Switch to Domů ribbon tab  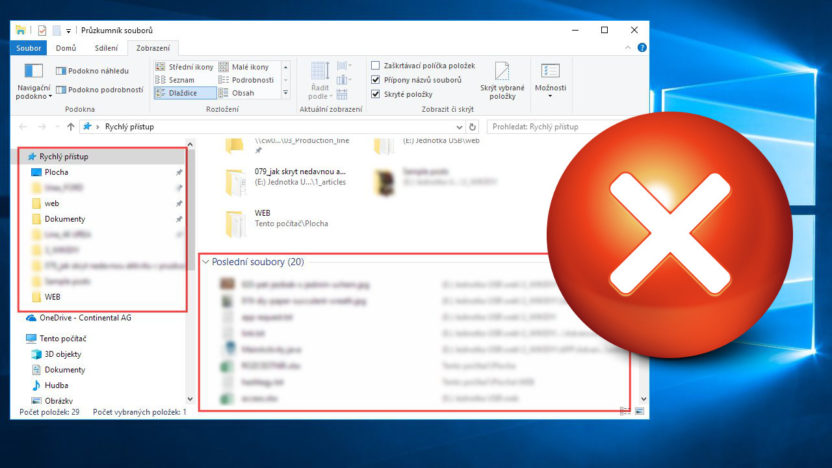point(66,48)
